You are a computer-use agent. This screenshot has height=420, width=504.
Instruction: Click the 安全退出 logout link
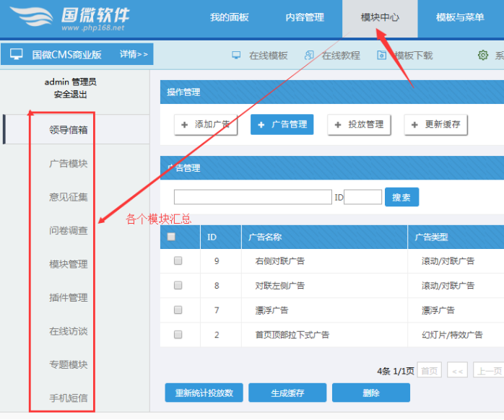(x=70, y=95)
